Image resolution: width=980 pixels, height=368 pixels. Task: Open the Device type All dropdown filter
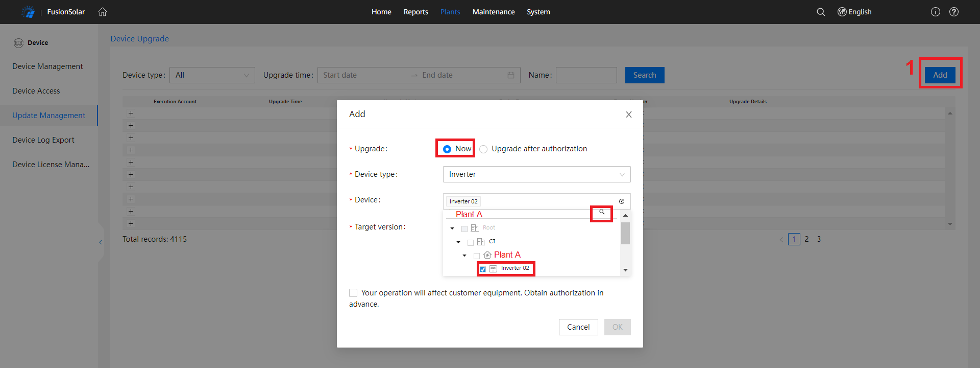(212, 75)
